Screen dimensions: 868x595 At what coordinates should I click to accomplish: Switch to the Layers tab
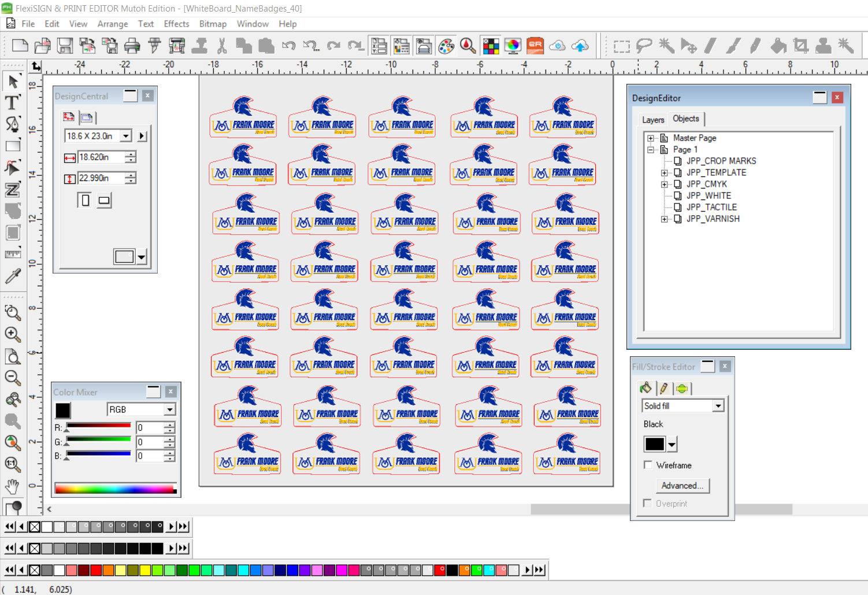[653, 120]
